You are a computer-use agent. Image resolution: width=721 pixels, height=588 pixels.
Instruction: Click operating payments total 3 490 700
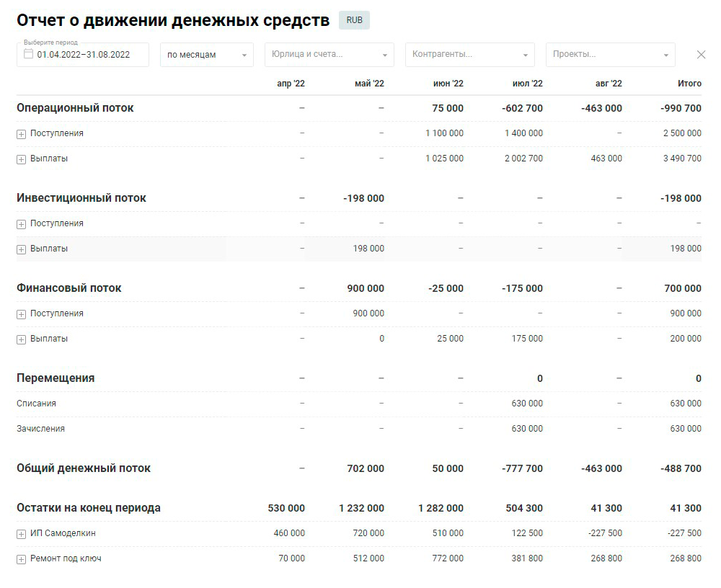pos(682,159)
